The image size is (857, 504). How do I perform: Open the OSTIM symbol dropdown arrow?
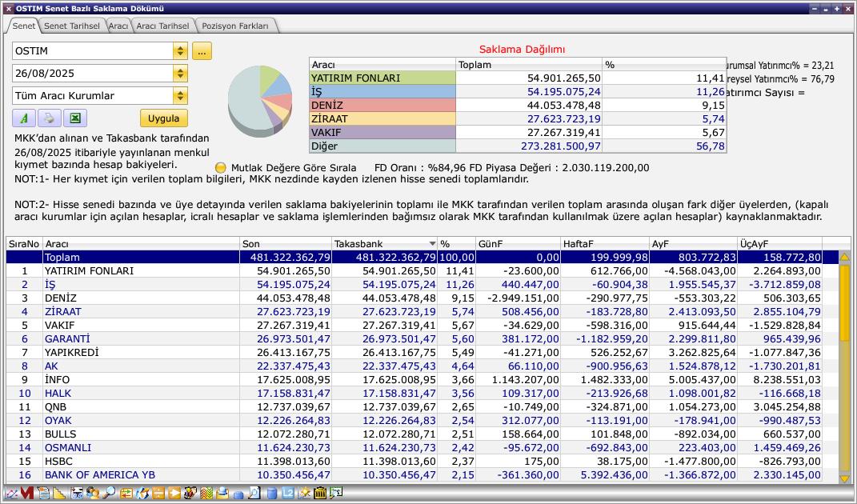180,51
